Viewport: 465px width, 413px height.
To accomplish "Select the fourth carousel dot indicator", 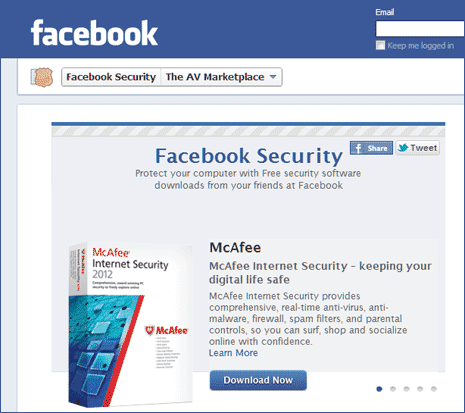I will coord(420,389).
